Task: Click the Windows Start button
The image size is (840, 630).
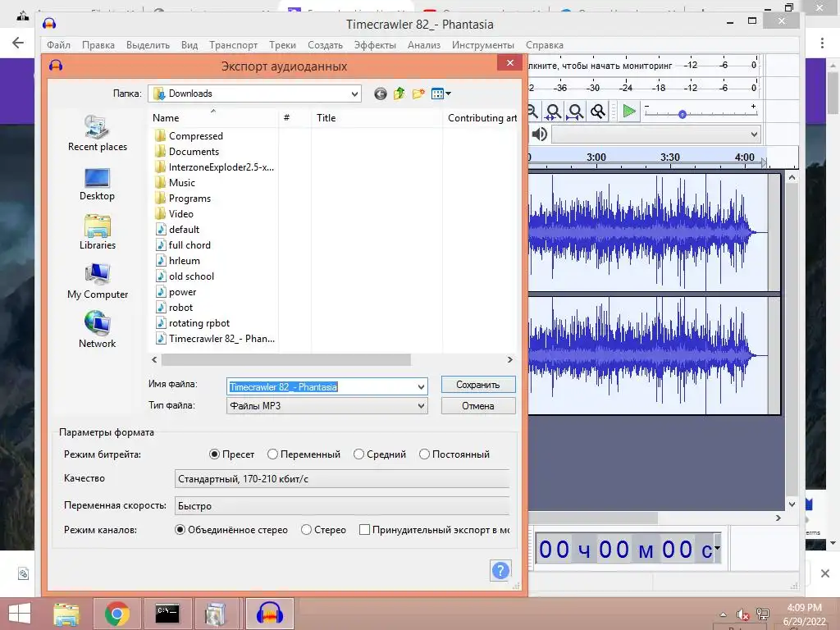Action: tap(20, 614)
